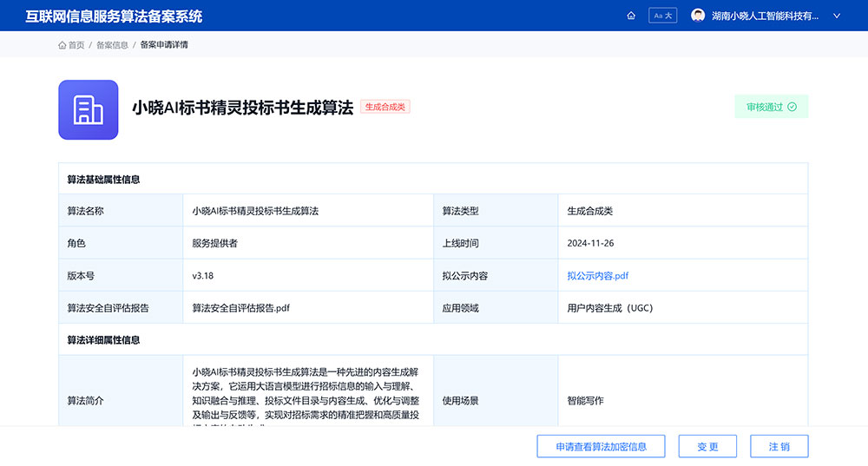This screenshot has height=466, width=868.
Task: Click the home icon in top header
Action: pyautogui.click(x=631, y=16)
